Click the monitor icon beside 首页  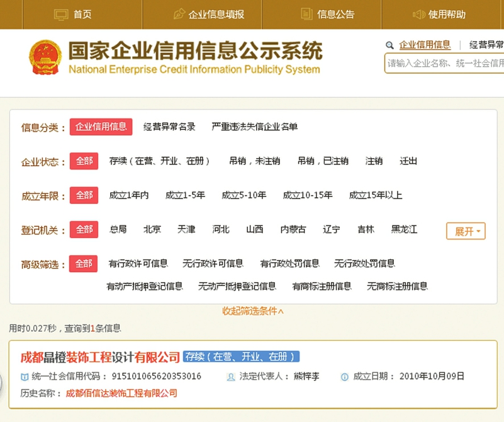point(61,14)
